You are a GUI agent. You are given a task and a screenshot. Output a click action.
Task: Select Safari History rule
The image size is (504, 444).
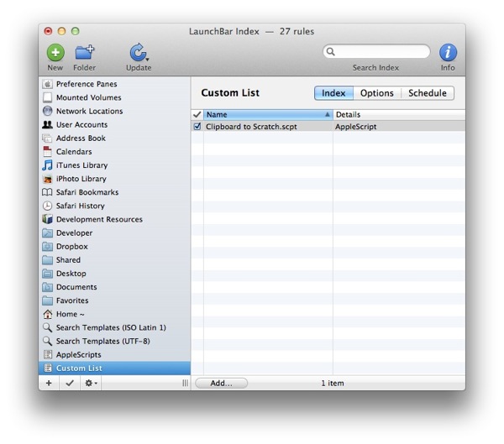pos(114,206)
